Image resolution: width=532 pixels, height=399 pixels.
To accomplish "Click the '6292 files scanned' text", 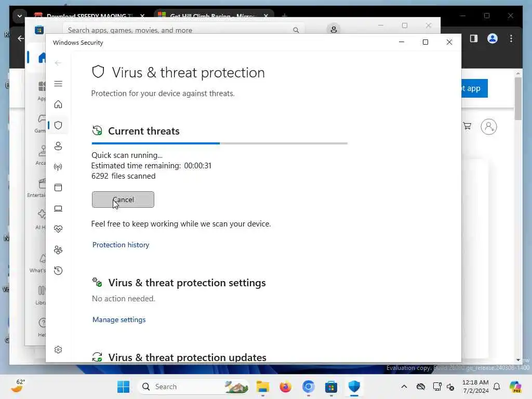I will [124, 176].
